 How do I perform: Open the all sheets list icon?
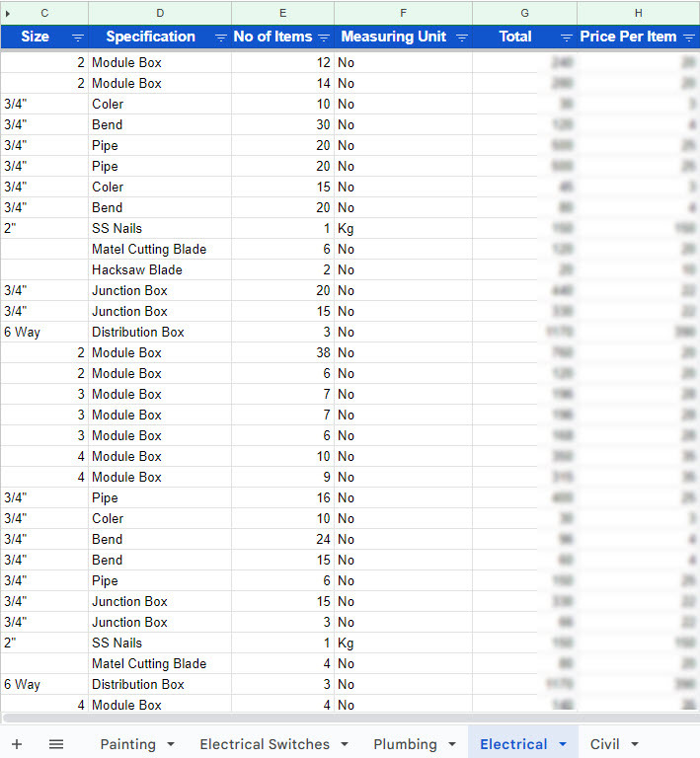(56, 744)
